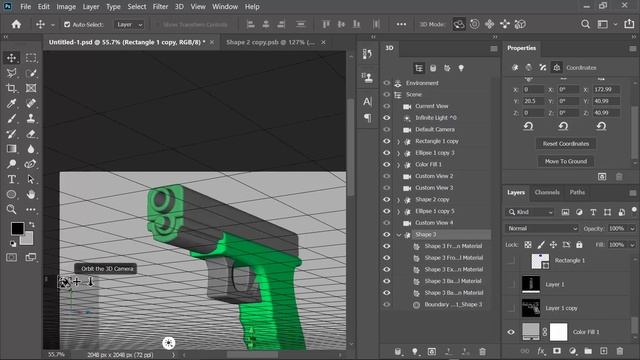The image size is (640, 360).
Task: Toggle visibility eye of Shape 3
Action: click(387, 235)
